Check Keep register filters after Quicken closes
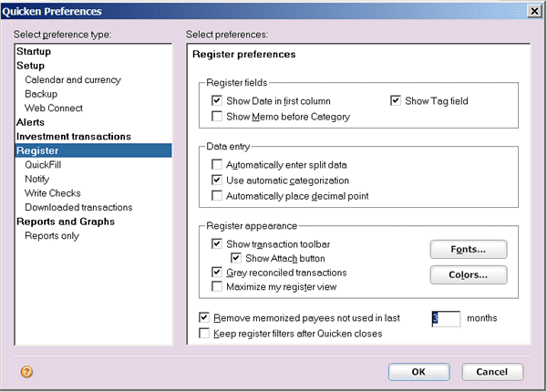 pos(204,333)
